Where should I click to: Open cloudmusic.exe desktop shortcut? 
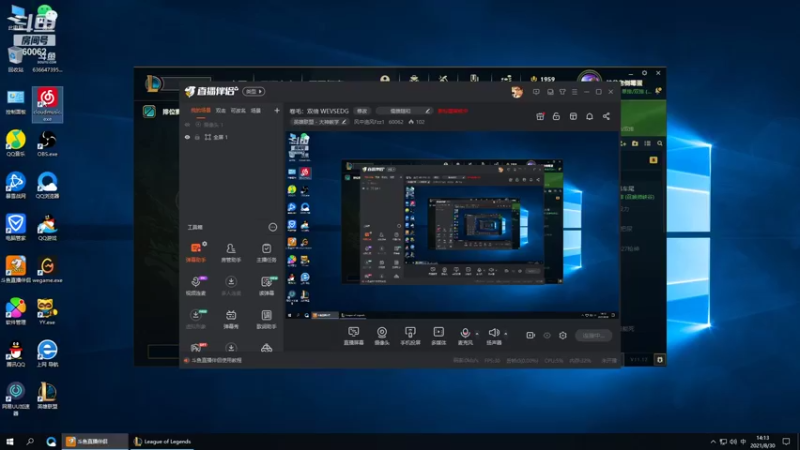pos(47,104)
